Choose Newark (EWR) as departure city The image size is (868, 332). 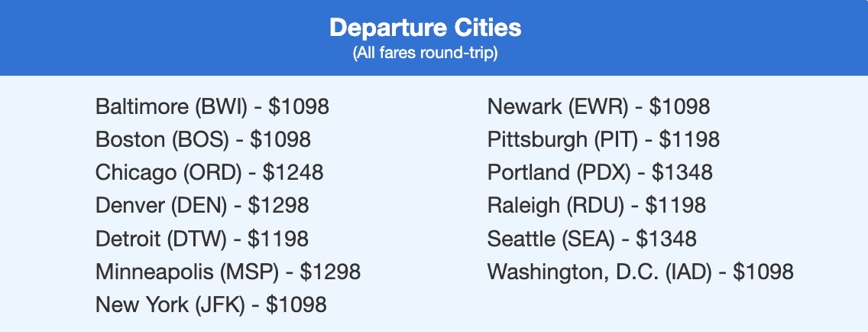[x=598, y=106]
